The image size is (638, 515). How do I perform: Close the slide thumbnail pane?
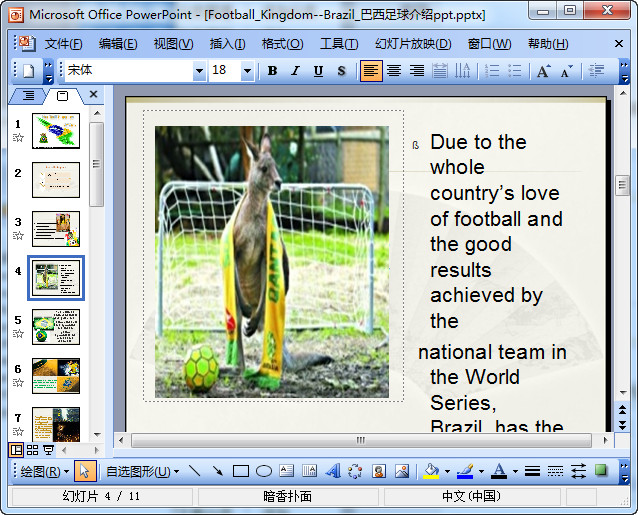coord(93,94)
